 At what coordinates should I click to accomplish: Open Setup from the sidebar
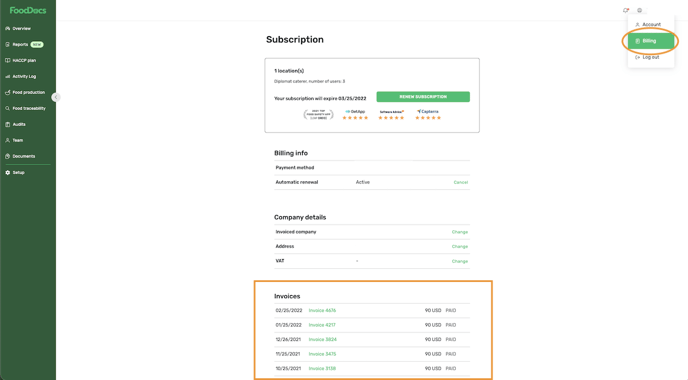click(x=18, y=172)
